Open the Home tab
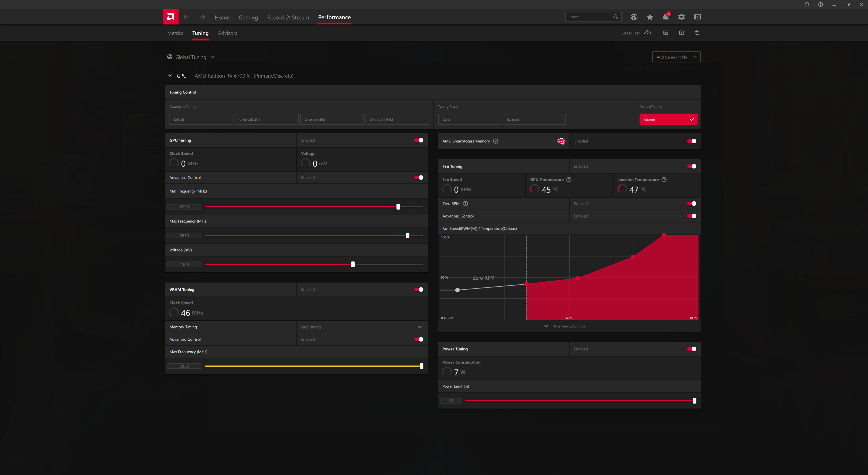Screen dimensions: 868x475 coord(222,17)
